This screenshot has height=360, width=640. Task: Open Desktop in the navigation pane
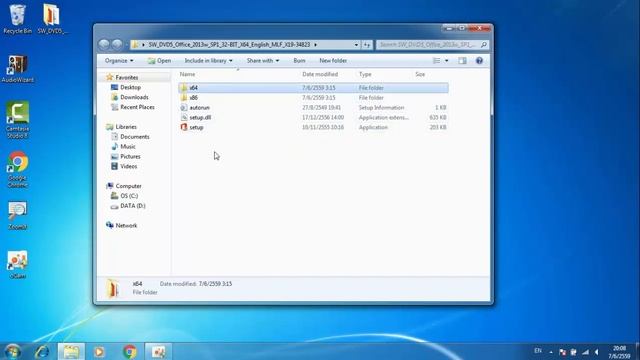tap(130, 87)
